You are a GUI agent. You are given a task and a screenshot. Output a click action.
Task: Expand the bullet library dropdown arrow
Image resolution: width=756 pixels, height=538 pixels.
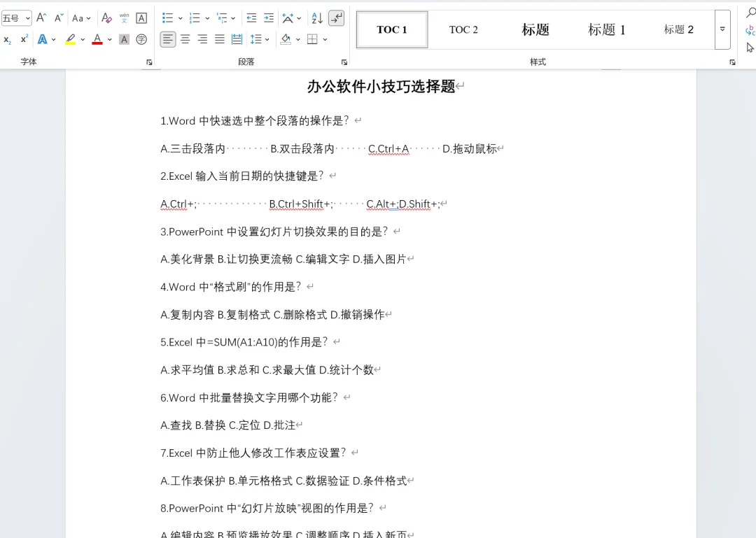[x=181, y=18]
